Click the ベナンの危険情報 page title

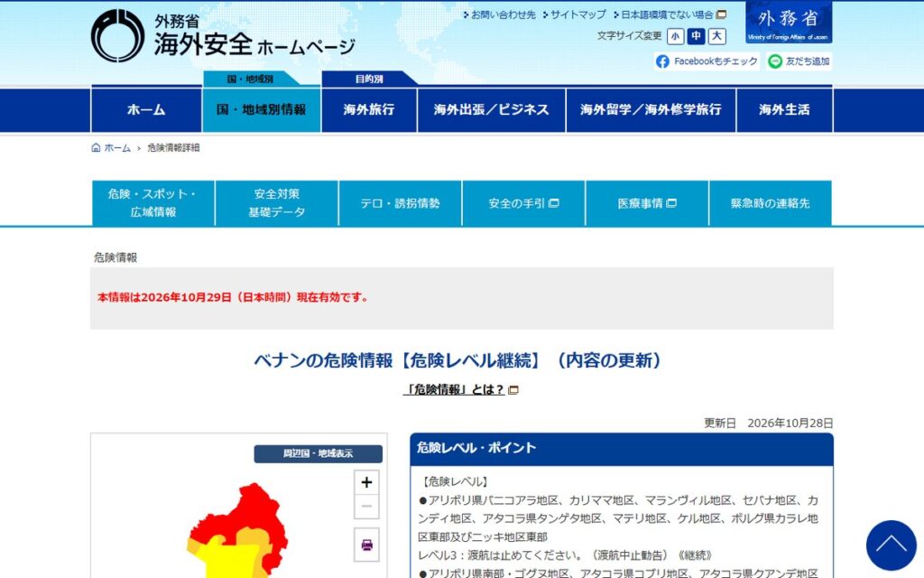(457, 360)
